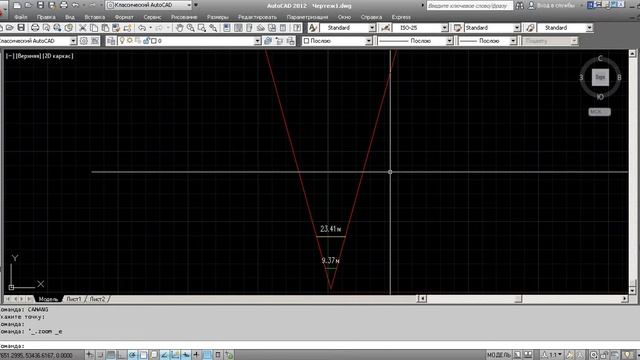Image resolution: width=640 pixels, height=360 pixels.
Task: Click the Workspace Settings gear icon
Action: click(x=84, y=41)
